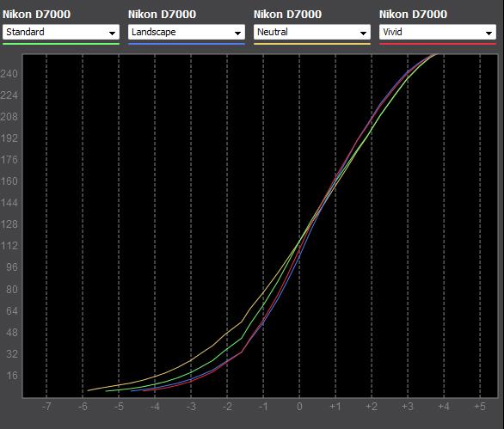Click the yellow color line under Neutral
Viewport: 504px width, 429px height.
(312, 44)
